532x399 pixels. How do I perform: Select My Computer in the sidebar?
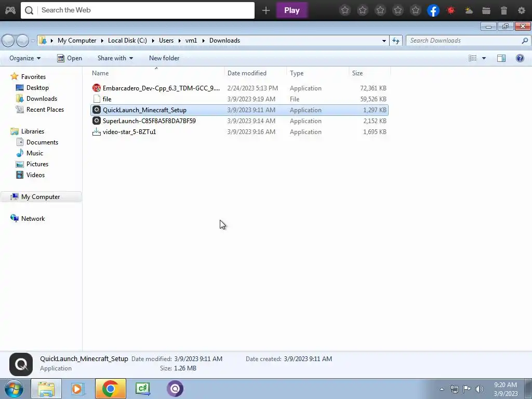click(41, 197)
